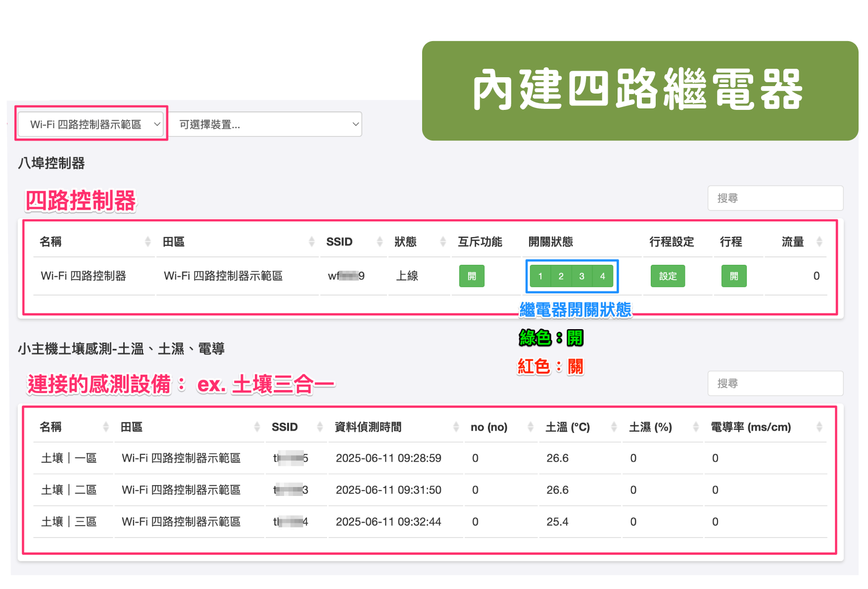Click the soil sensor search field

(775, 383)
